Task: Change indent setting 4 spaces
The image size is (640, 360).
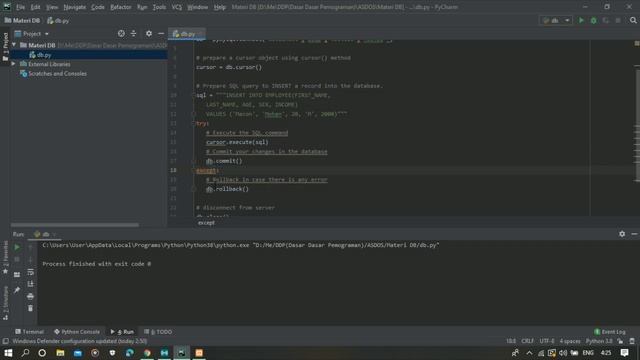Action: pyautogui.click(x=570, y=341)
